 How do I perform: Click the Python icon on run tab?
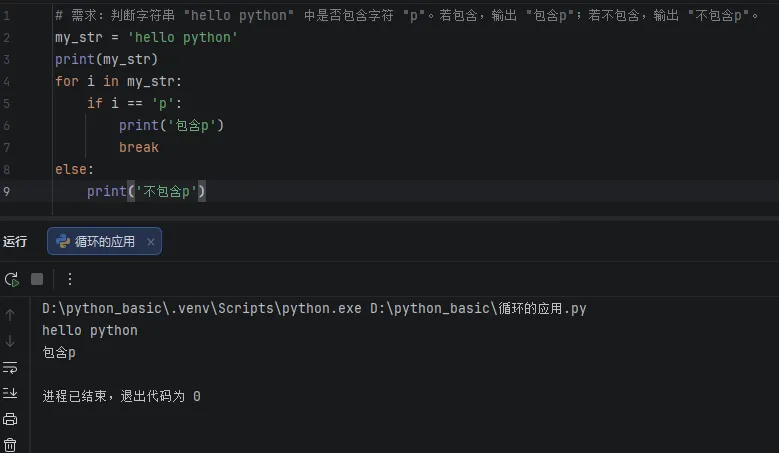pyautogui.click(x=63, y=241)
